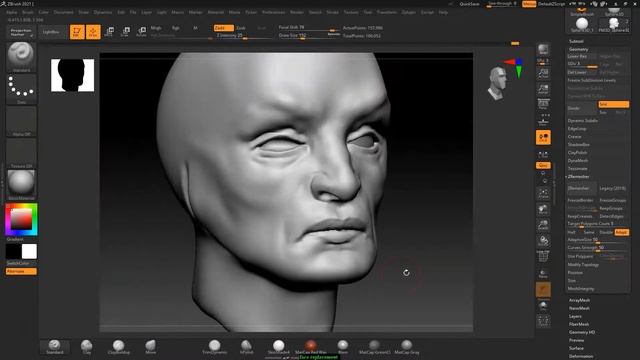Image resolution: width=640 pixels, height=360 pixels.
Task: Click the Solo icon in right shelf
Action: click(543, 306)
